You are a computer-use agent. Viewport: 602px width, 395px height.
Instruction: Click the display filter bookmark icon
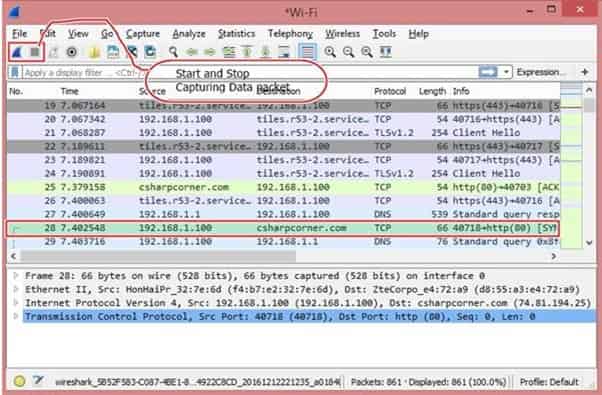coord(15,72)
